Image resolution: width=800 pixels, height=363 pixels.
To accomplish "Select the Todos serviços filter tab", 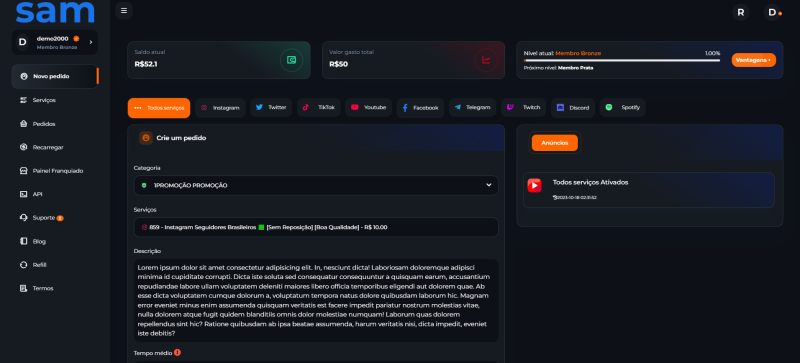I will pos(159,108).
